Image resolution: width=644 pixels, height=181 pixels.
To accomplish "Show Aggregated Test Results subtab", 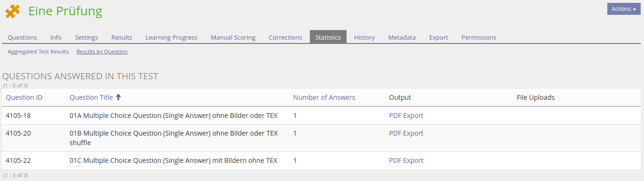I will 38,52.
